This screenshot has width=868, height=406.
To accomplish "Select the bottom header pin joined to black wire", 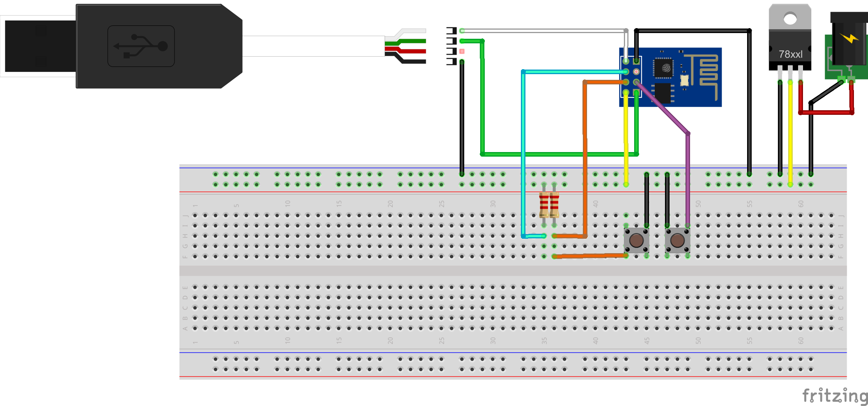I will [x=452, y=62].
